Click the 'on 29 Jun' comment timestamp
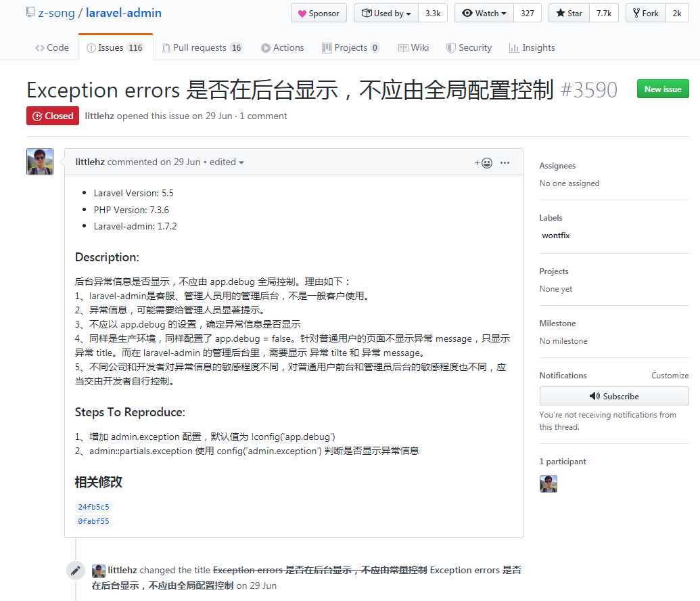 (181, 162)
